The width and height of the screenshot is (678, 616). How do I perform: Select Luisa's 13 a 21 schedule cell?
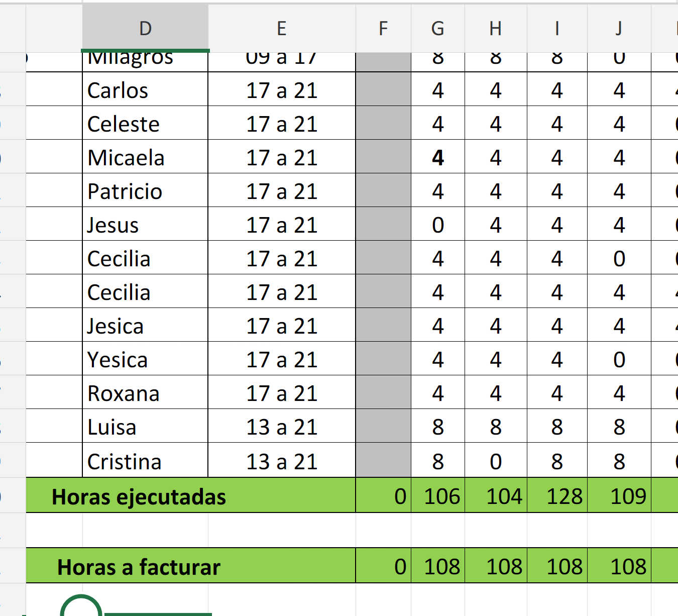coord(282,427)
